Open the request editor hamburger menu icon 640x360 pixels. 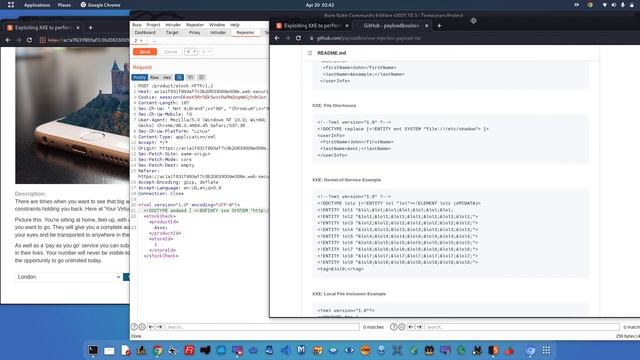[201, 77]
